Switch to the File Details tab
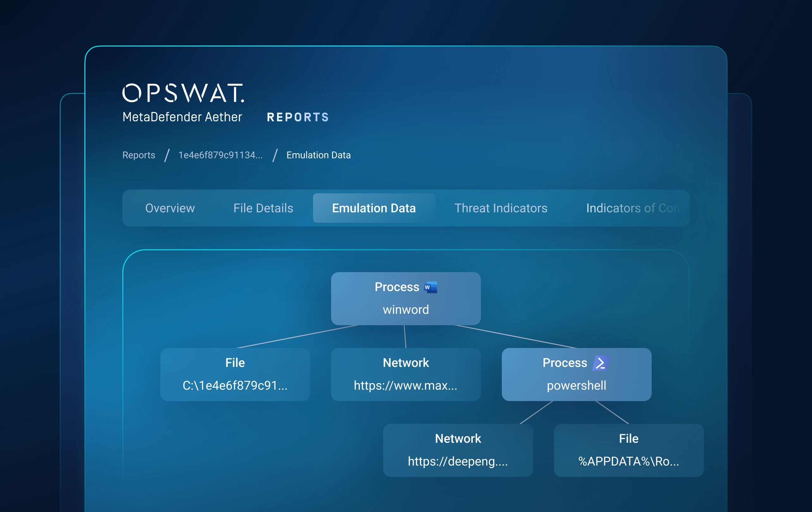This screenshot has width=812, height=512. pyautogui.click(x=263, y=208)
